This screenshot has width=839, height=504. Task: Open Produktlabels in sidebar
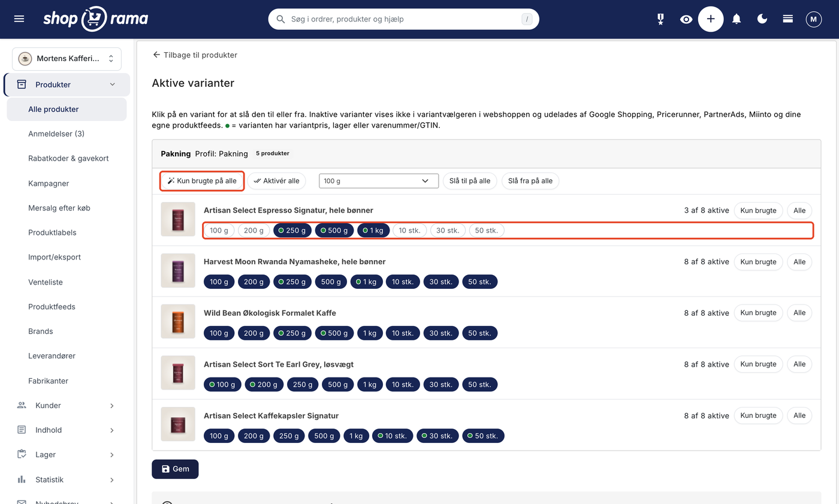pos(52,233)
